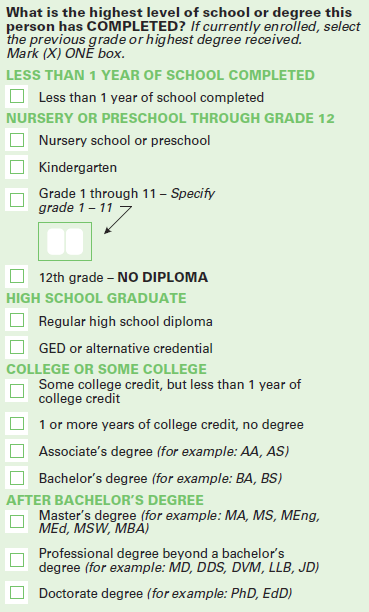This screenshot has width=369, height=612.
Task: Check 'Some college credit, less than 1 year'
Action: [x=17, y=391]
